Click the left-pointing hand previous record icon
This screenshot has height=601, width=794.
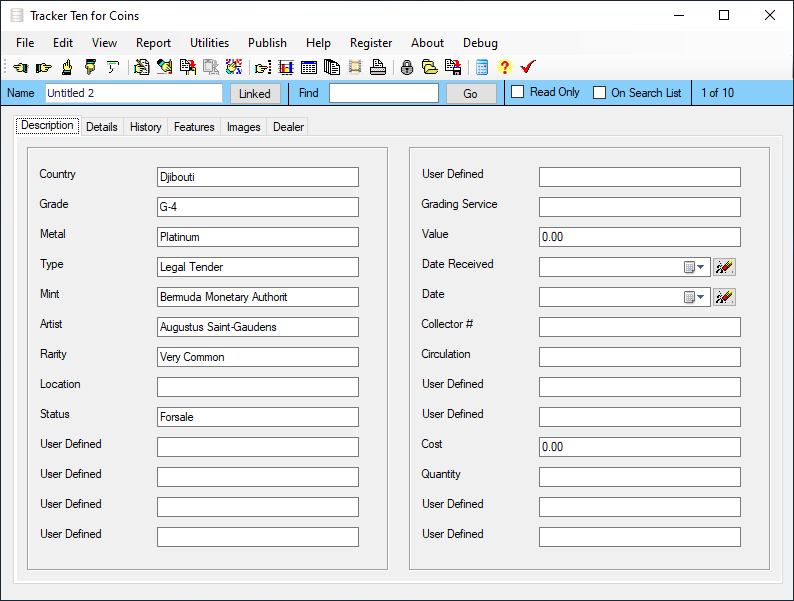tap(20, 68)
